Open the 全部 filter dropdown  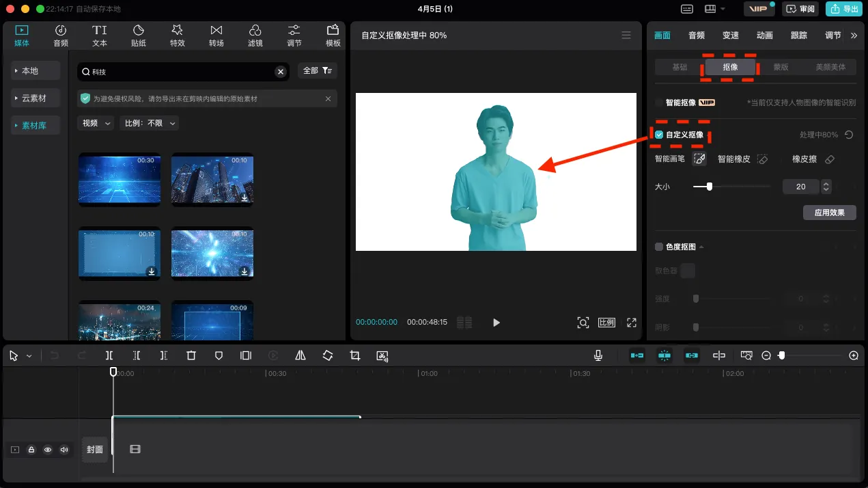pyautogui.click(x=318, y=71)
